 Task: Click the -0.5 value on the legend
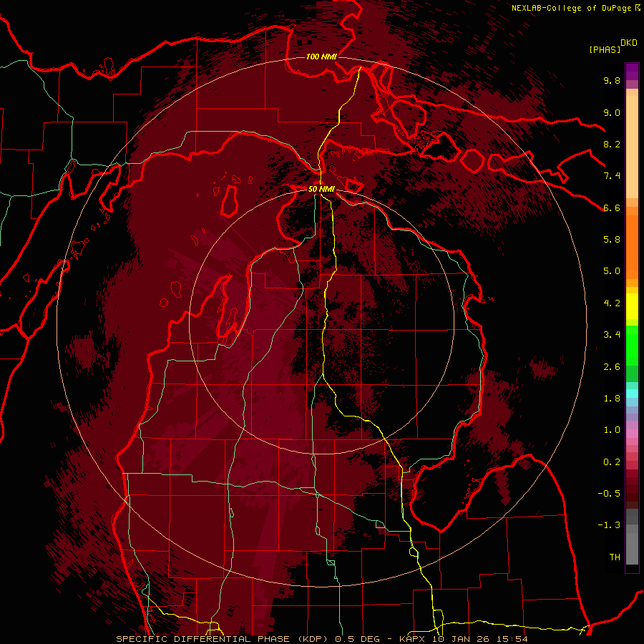609,494
